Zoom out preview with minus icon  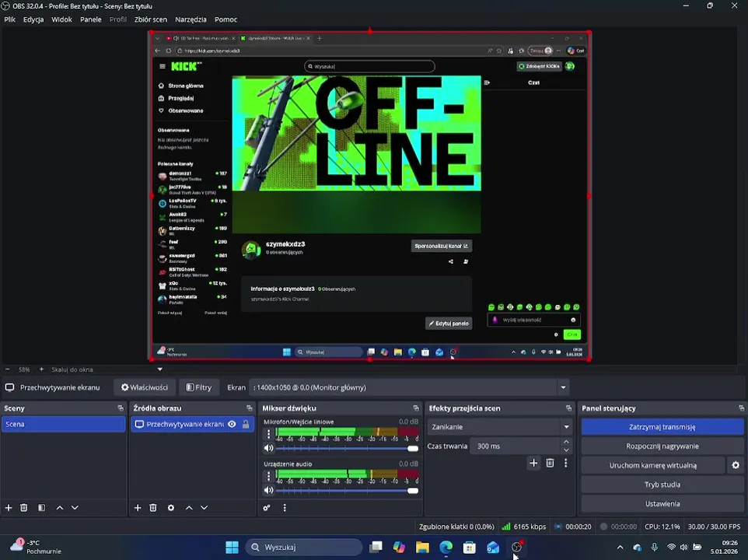7,369
